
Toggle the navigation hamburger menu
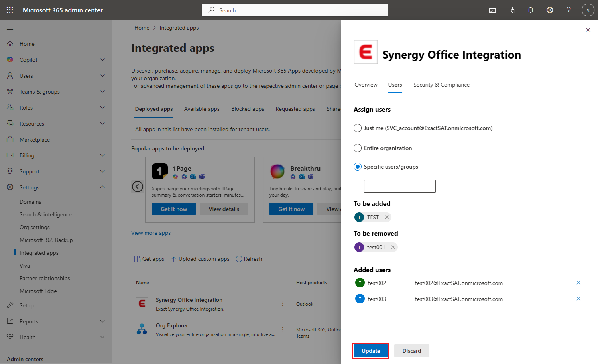pyautogui.click(x=10, y=28)
